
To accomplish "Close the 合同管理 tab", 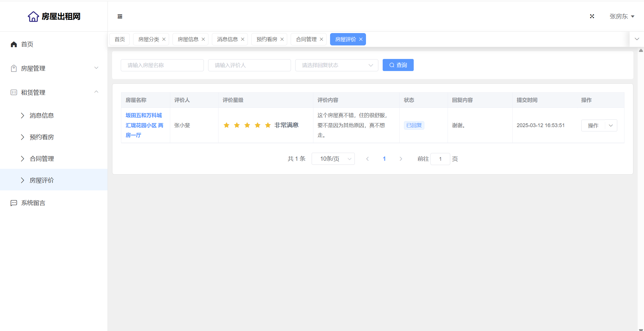I will point(321,39).
